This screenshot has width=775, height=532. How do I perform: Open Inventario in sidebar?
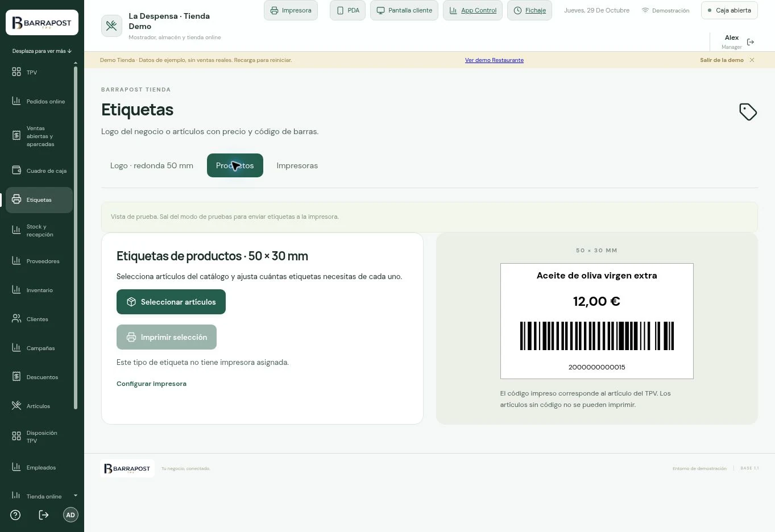[x=39, y=290]
